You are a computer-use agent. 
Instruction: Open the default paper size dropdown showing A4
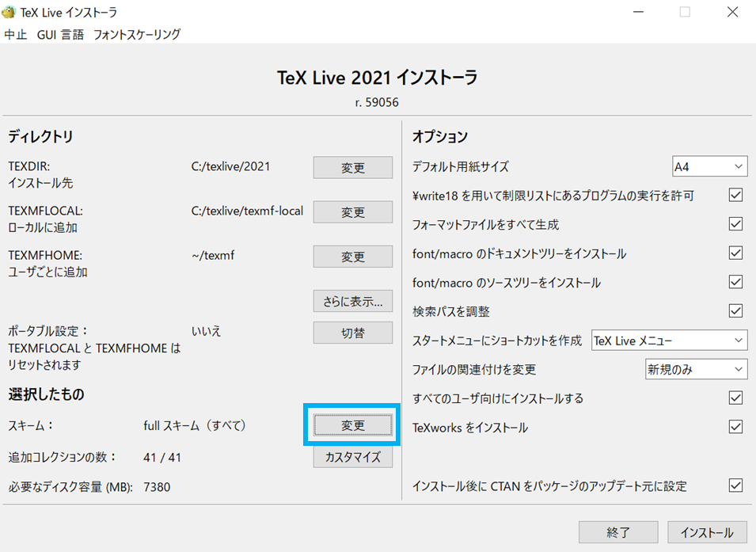(x=709, y=166)
